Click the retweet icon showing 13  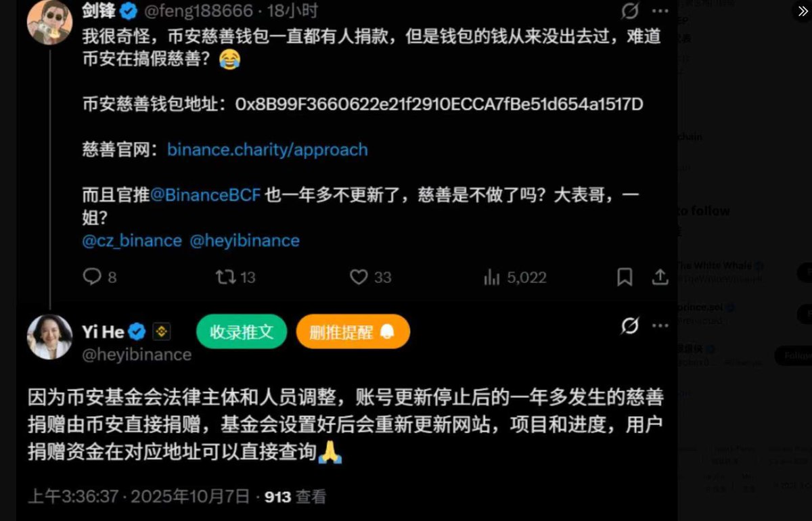225,277
